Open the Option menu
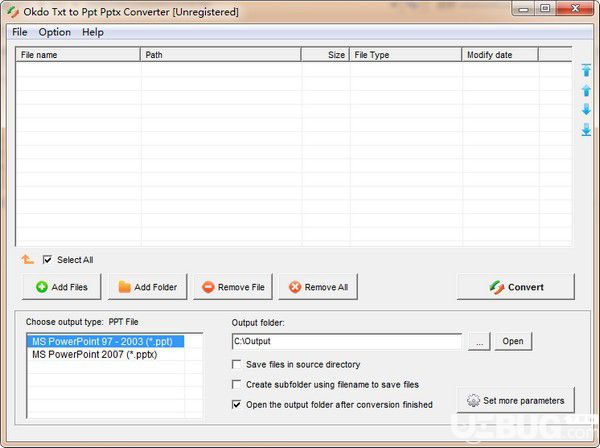600x448 pixels. coord(55,32)
